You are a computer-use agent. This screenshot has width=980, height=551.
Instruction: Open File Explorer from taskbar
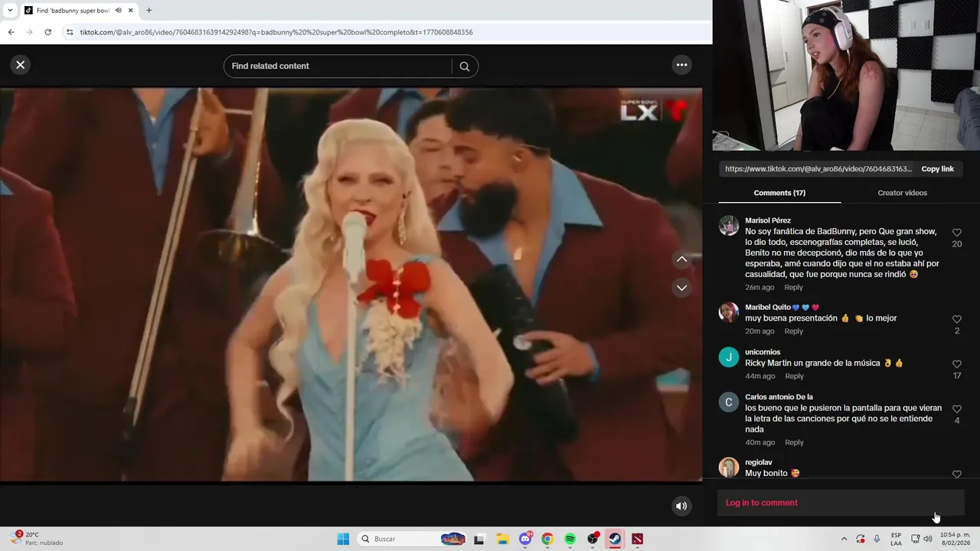coord(502,539)
